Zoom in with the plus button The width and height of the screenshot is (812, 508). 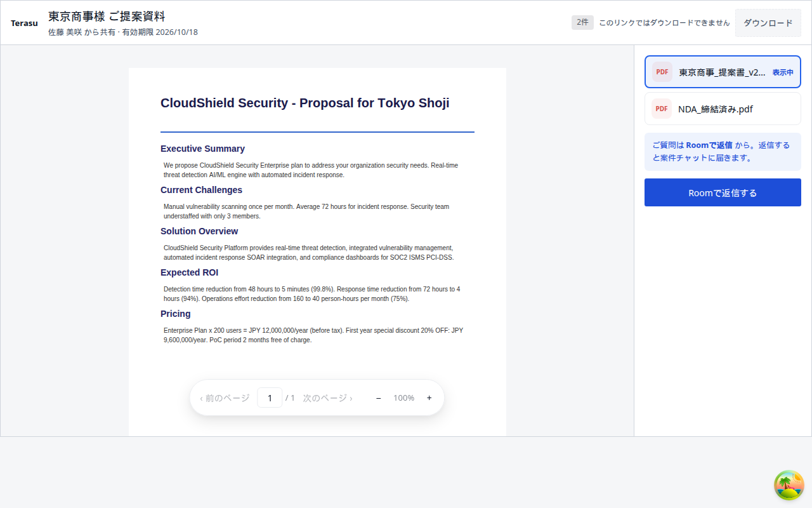click(x=429, y=398)
